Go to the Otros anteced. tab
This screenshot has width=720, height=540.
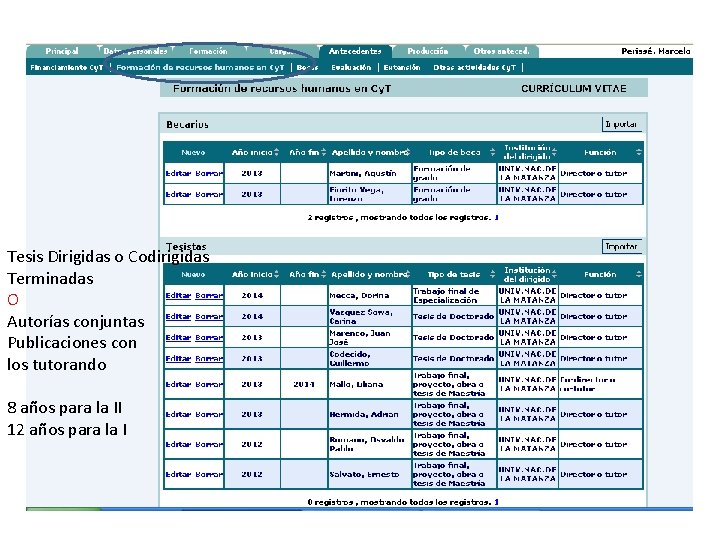pos(501,51)
